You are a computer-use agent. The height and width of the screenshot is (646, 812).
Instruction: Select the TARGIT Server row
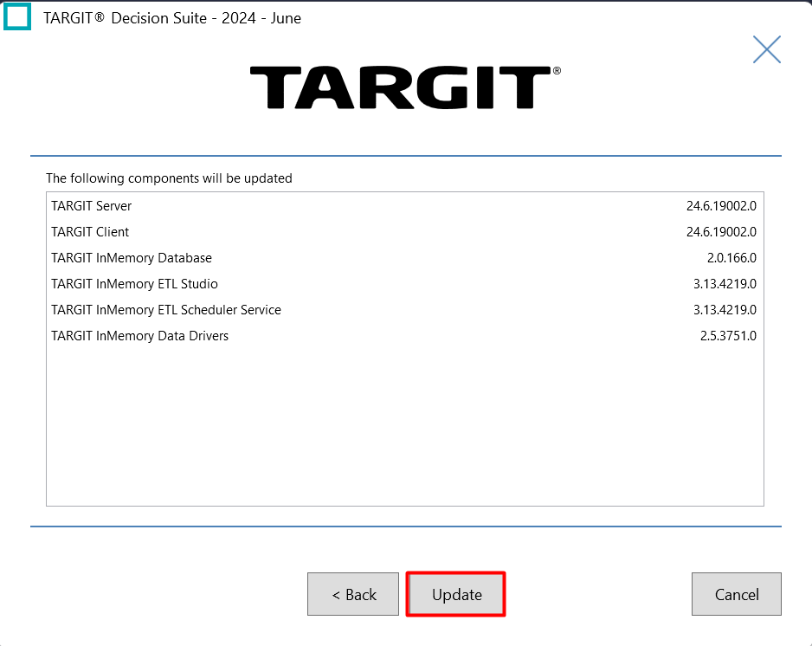click(404, 205)
